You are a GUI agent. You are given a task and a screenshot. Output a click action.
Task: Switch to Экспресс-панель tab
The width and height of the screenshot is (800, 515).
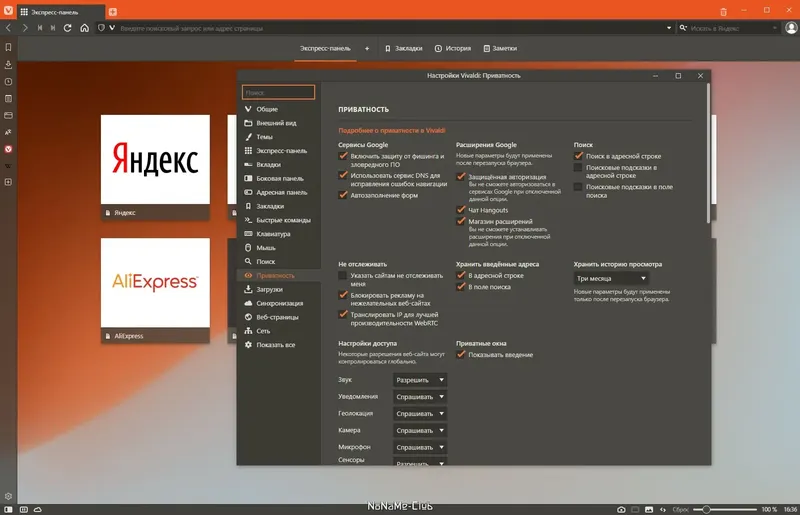tap(325, 48)
